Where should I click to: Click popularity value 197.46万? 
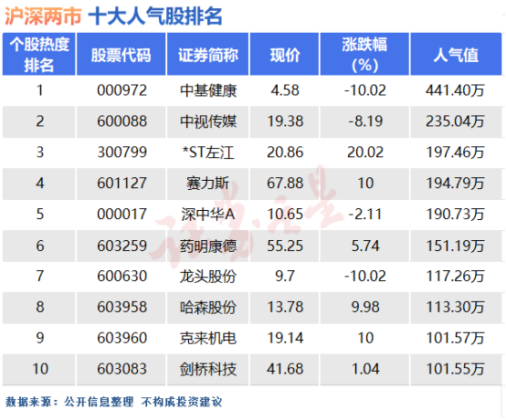tap(455, 152)
